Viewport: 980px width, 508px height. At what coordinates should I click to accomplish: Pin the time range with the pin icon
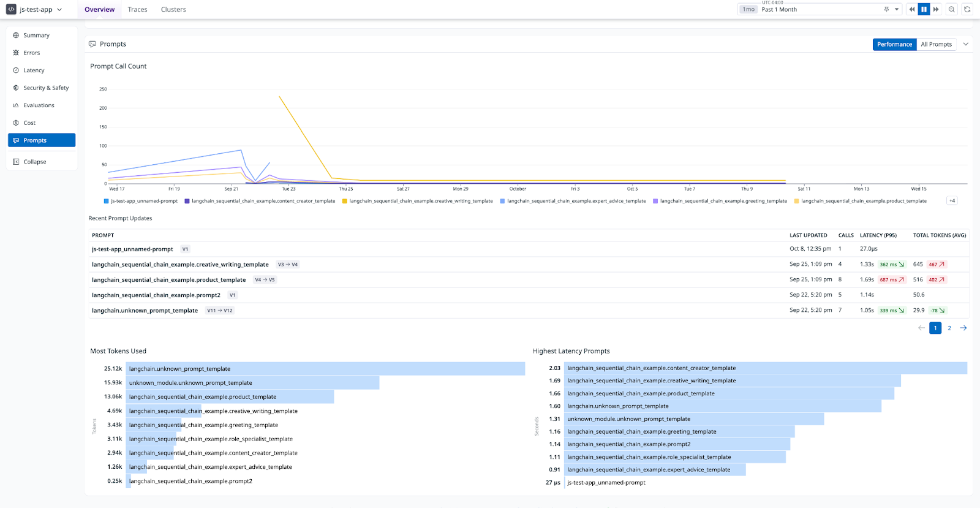[886, 9]
